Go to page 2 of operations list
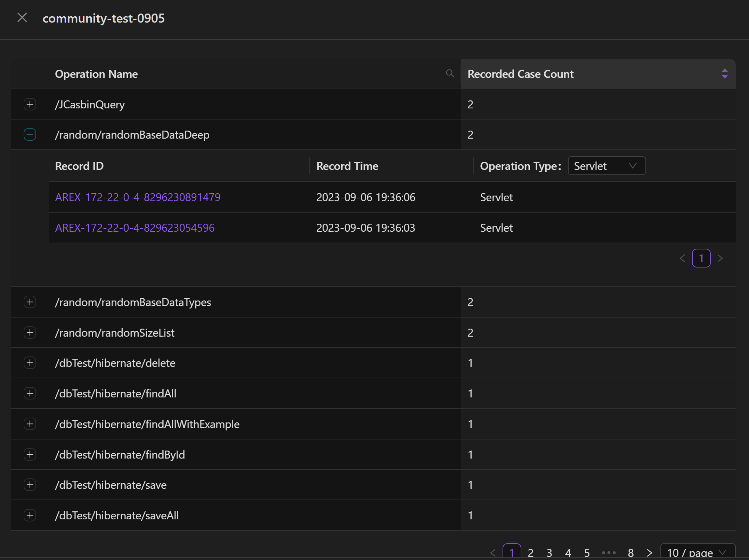The height and width of the screenshot is (560, 749). click(530, 552)
